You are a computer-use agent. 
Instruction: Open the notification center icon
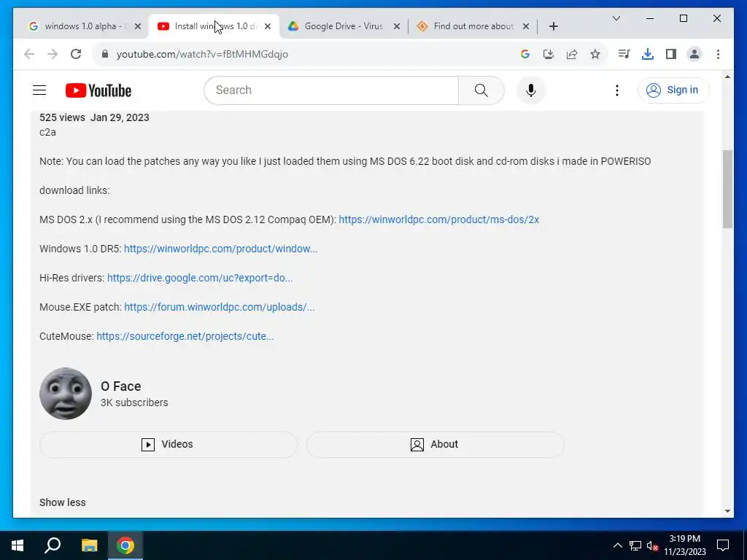(723, 545)
